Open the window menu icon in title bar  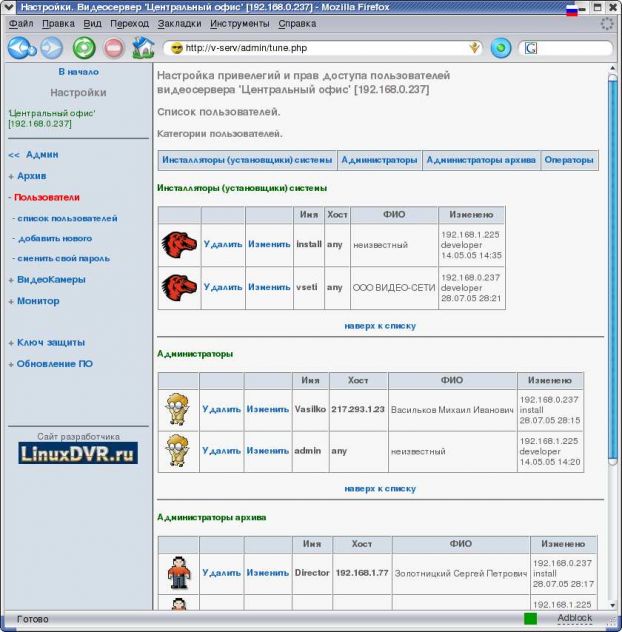point(8,7)
